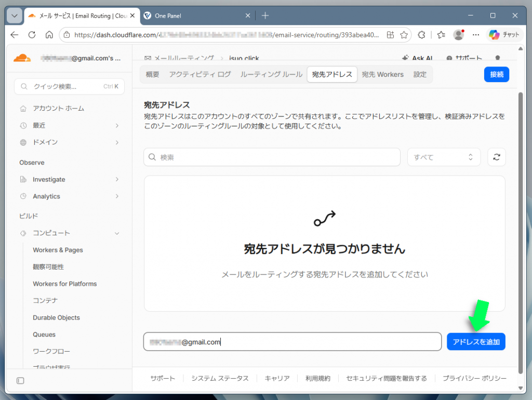Open the 設定 tab

point(420,74)
